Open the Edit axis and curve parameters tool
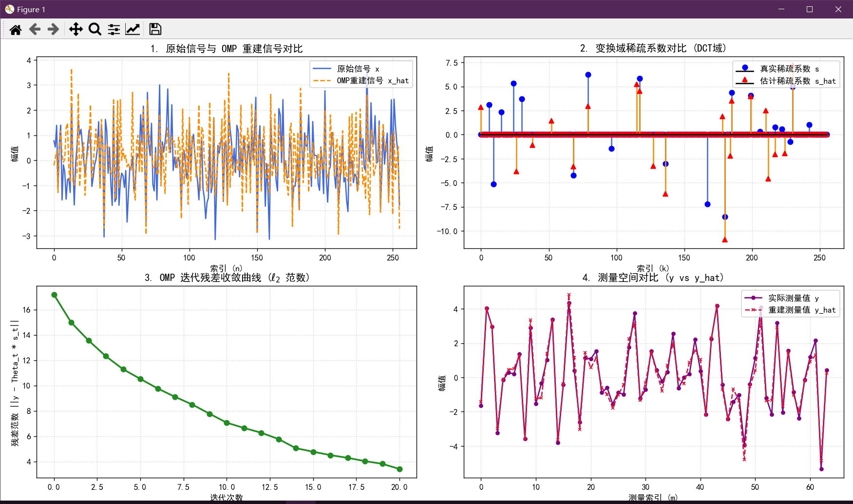The width and height of the screenshot is (853, 504). click(133, 29)
